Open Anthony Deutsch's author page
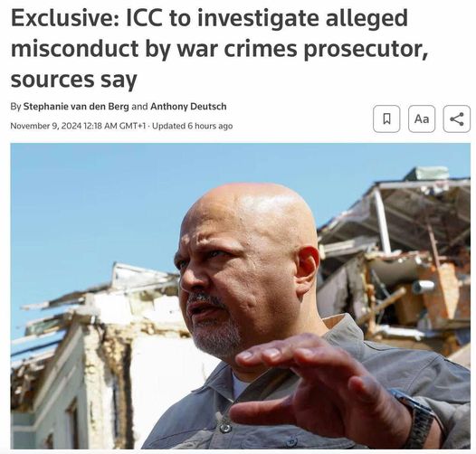The height and width of the screenshot is (454, 476). click(188, 107)
